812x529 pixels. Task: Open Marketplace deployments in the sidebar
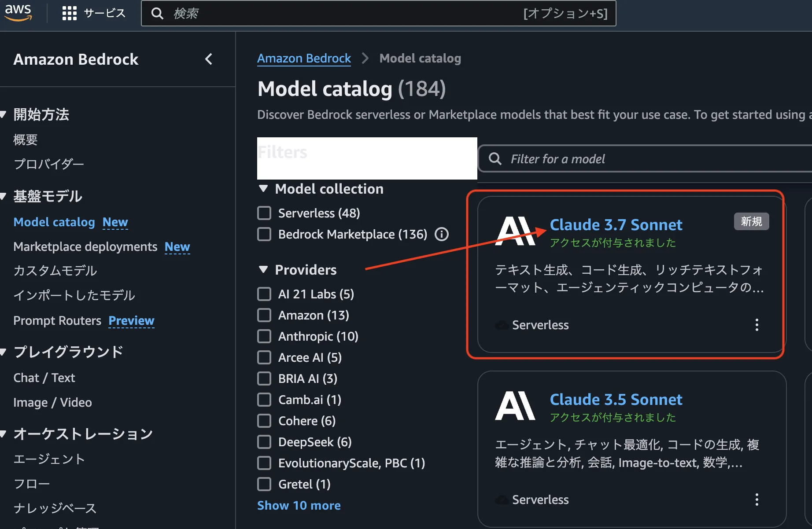click(85, 246)
